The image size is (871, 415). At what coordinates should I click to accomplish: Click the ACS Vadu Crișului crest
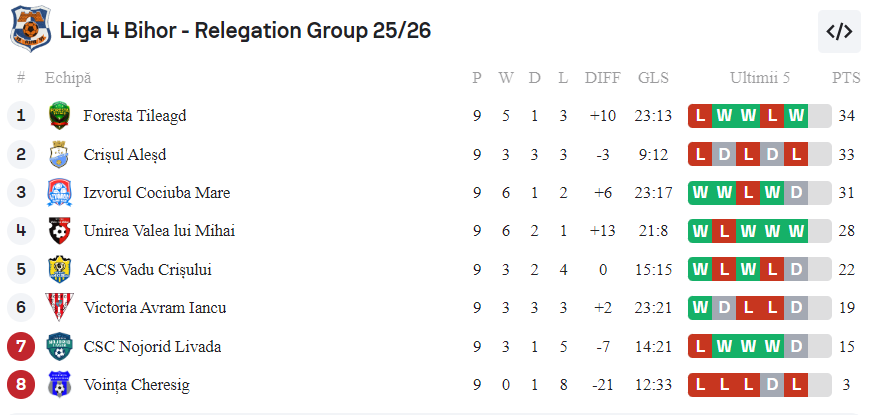tap(60, 270)
